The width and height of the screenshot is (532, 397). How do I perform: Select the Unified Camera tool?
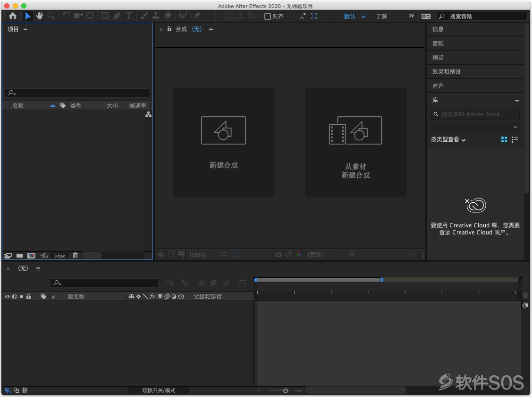pos(78,16)
